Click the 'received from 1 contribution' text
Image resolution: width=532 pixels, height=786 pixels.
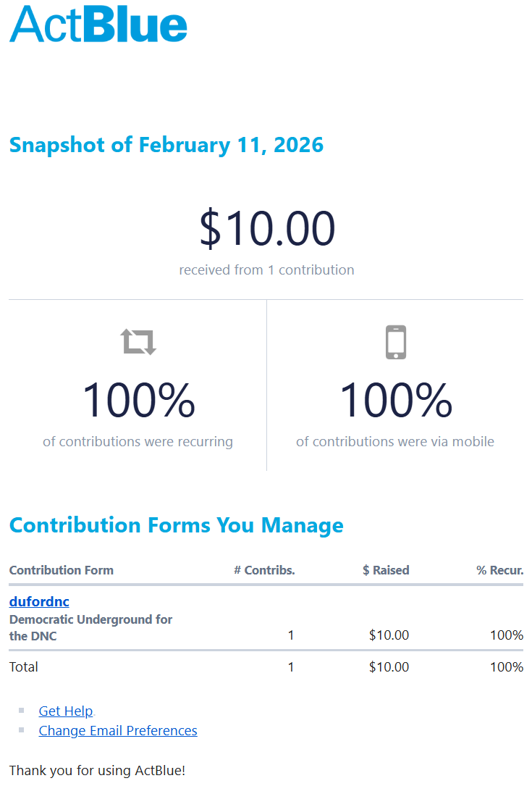coord(267,270)
